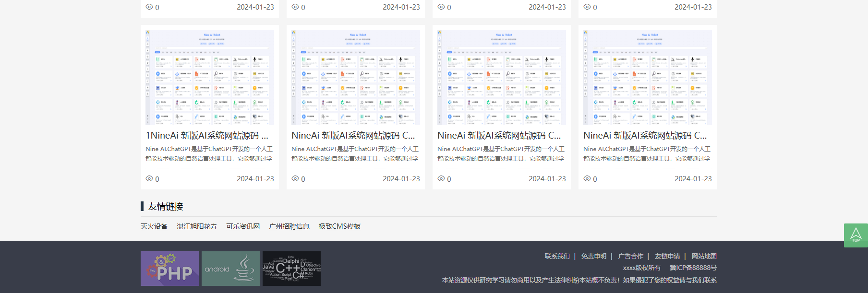Click the 冀ICP备88888号 record link
Screen dimensions: 868x293
693,268
